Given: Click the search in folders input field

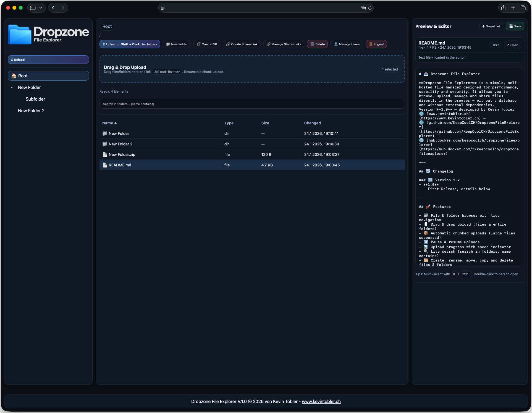Looking at the screenshot, I should [x=252, y=104].
